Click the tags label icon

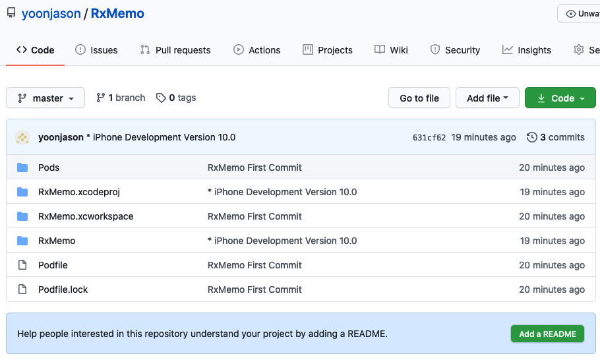point(161,98)
